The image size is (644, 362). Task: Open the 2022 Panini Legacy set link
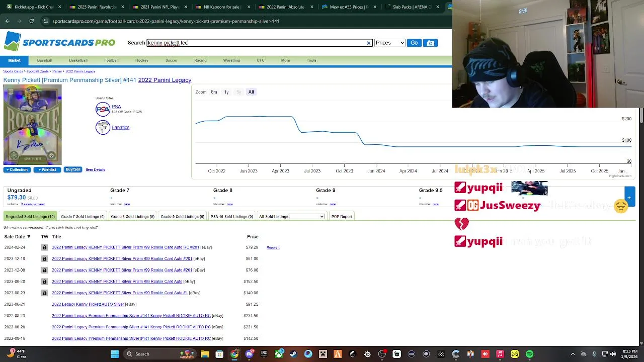tap(165, 80)
